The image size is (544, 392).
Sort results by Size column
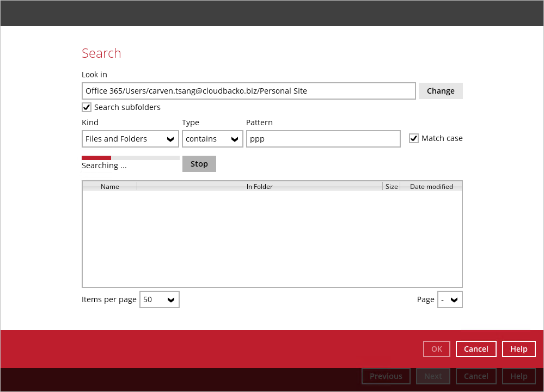[392, 186]
